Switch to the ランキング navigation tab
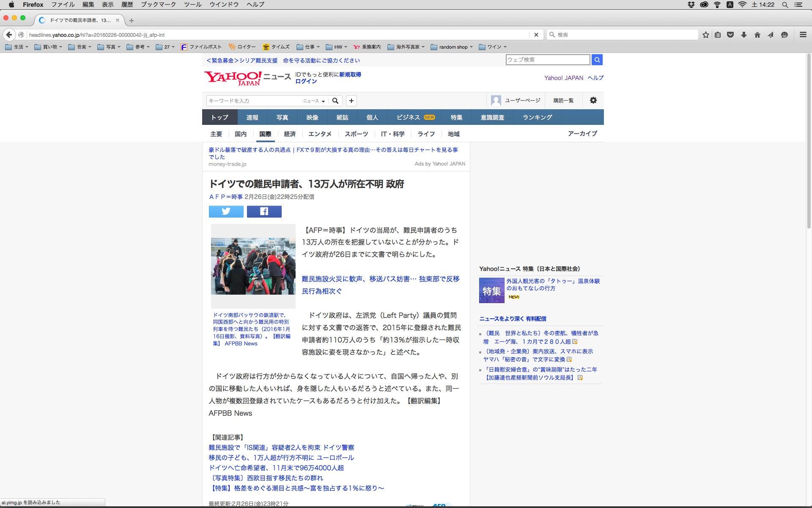 (537, 117)
